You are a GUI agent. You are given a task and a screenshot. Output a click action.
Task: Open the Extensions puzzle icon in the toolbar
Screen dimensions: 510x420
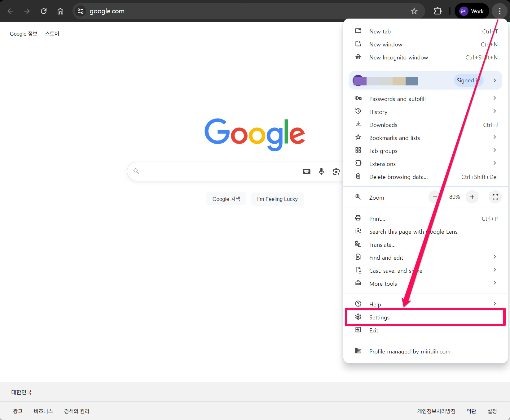click(x=437, y=11)
